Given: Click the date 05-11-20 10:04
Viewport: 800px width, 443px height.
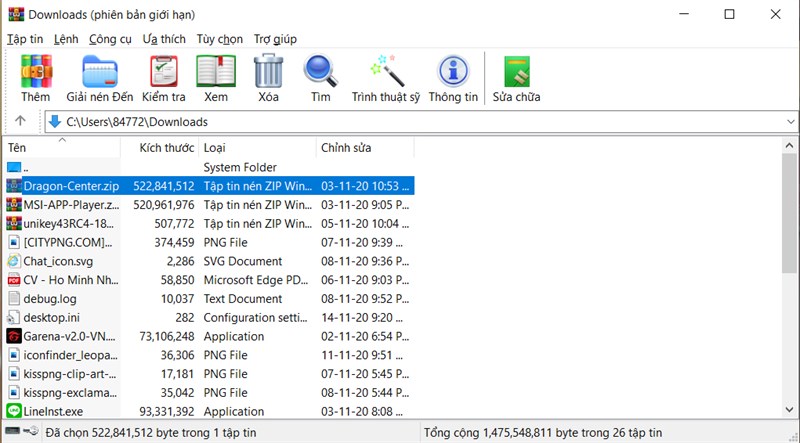Looking at the screenshot, I should click(x=364, y=224).
